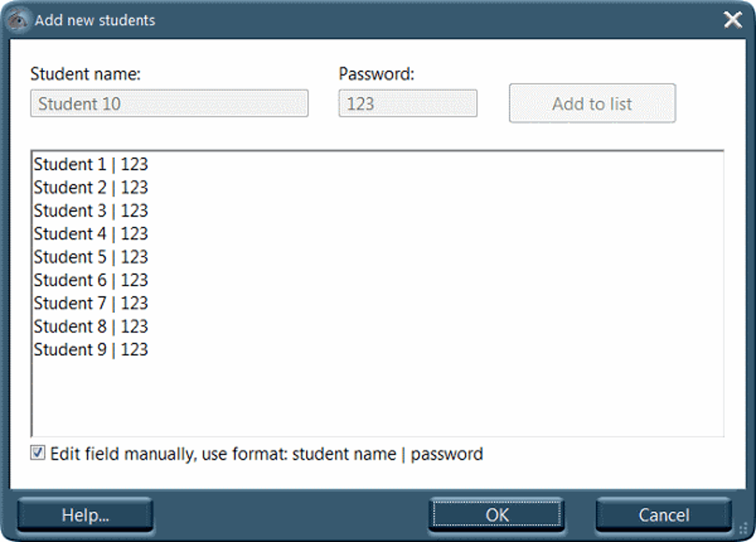756x542 pixels.
Task: Place cursor on Student 3 | 123 line
Action: point(90,211)
